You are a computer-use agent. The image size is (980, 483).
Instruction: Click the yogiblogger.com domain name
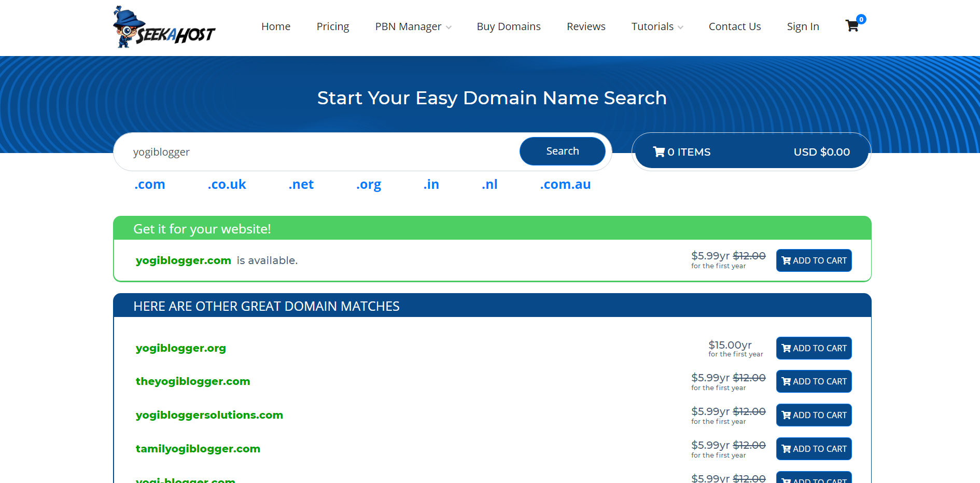coord(184,260)
